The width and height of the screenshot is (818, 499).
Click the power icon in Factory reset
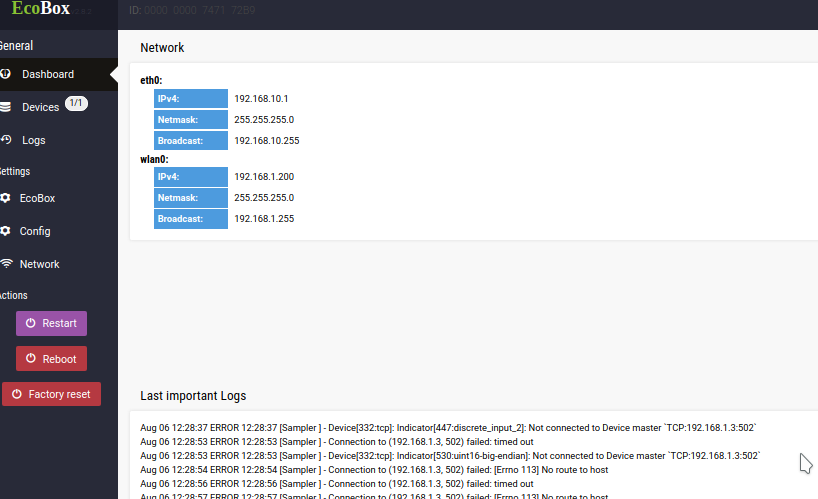point(17,394)
